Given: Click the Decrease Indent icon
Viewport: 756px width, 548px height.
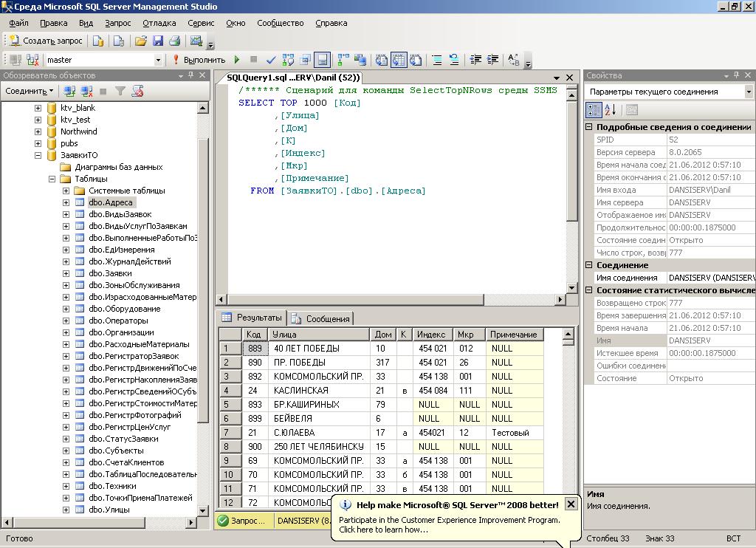Looking at the screenshot, I should (475, 60).
